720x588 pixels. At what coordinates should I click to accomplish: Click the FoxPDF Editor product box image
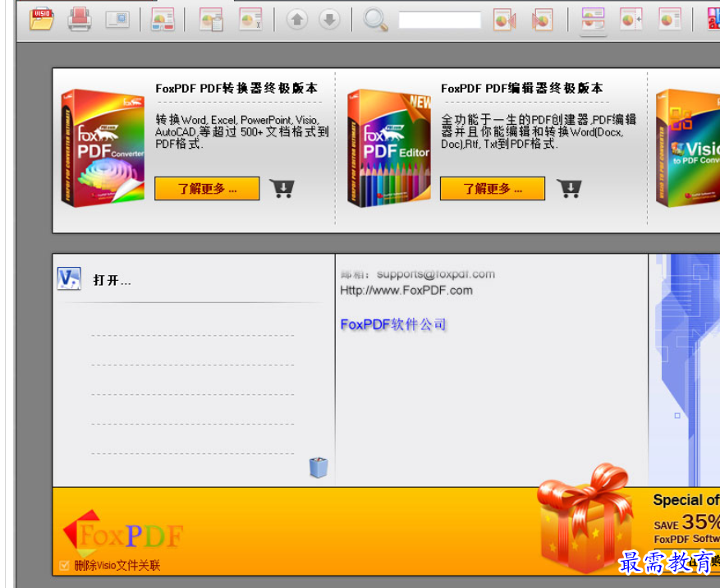(x=389, y=148)
